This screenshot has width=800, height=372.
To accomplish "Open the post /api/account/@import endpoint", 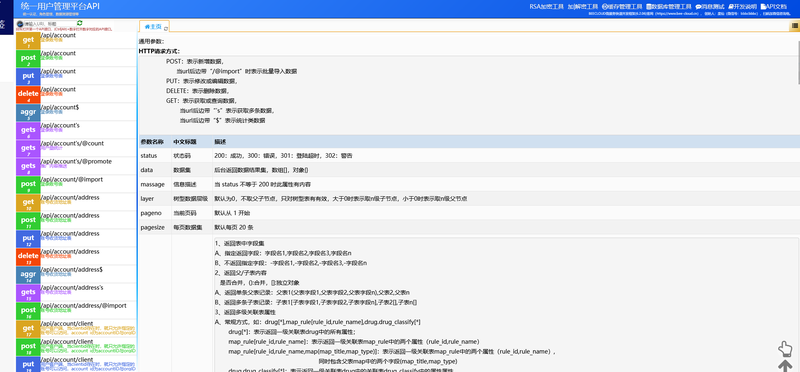I will coord(76,184).
